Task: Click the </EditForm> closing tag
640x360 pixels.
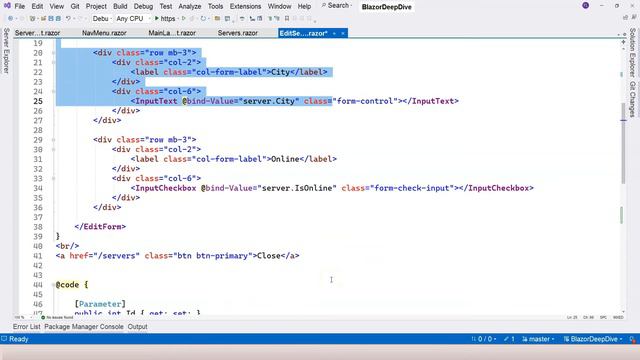Action: [100, 227]
